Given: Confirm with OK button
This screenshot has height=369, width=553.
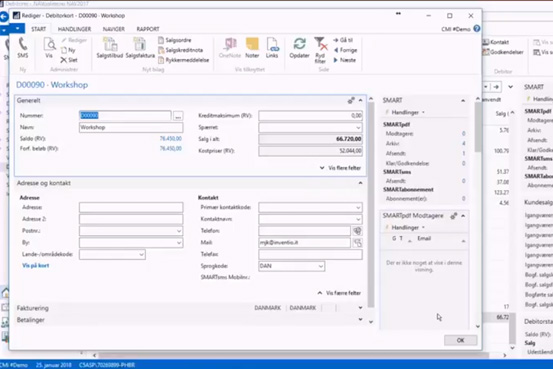Looking at the screenshot, I should point(461,340).
